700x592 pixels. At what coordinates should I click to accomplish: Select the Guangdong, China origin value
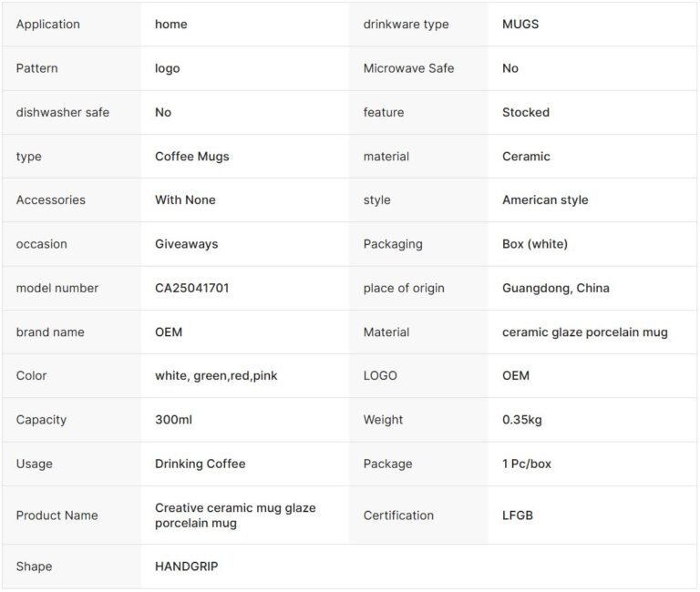tap(555, 288)
